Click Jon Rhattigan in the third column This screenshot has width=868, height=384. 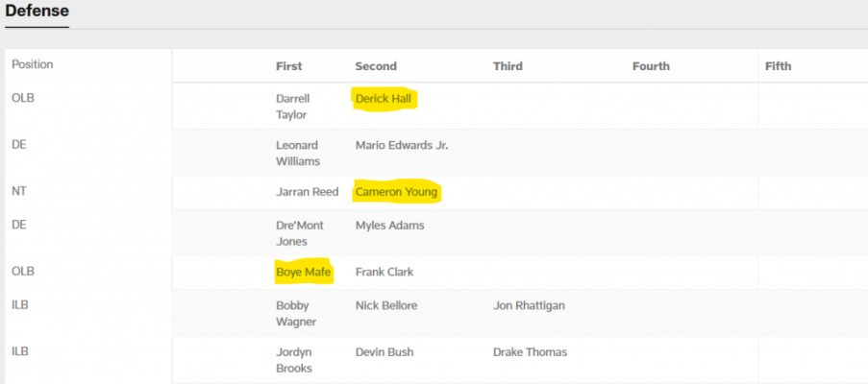click(530, 305)
